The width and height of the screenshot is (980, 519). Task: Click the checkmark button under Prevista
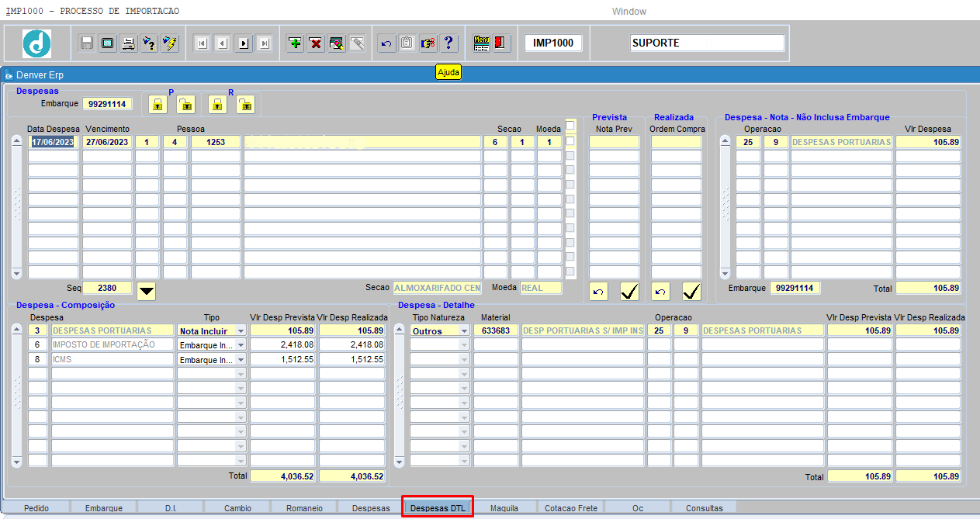(630, 292)
